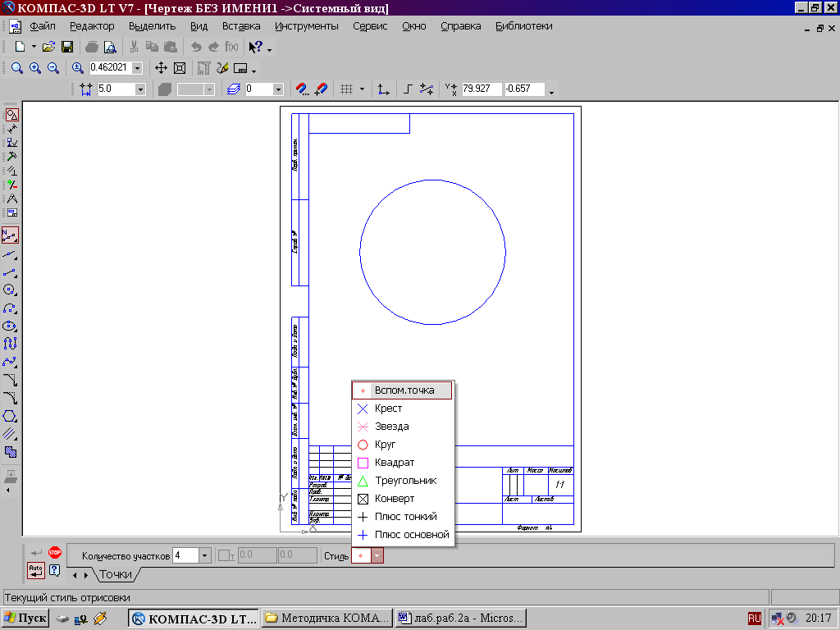Open a file with the folder icon
This screenshot has width=840, height=630.
48,47
